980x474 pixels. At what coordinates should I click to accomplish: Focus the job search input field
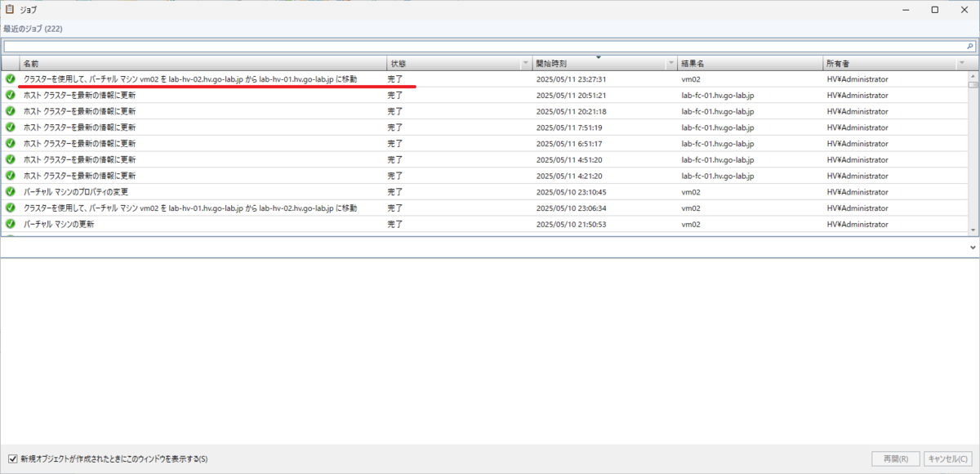pyautogui.click(x=483, y=47)
